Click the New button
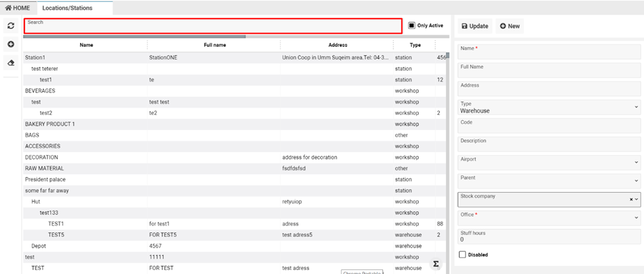 509,26
